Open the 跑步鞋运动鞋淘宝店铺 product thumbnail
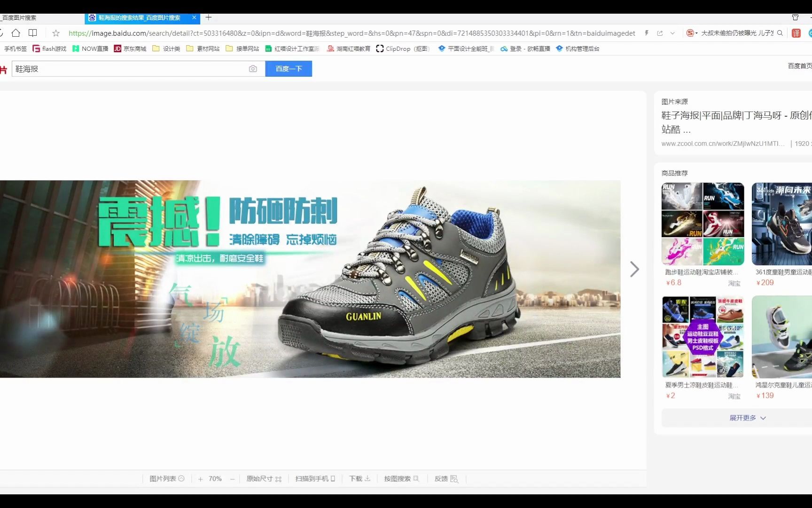 tap(703, 224)
